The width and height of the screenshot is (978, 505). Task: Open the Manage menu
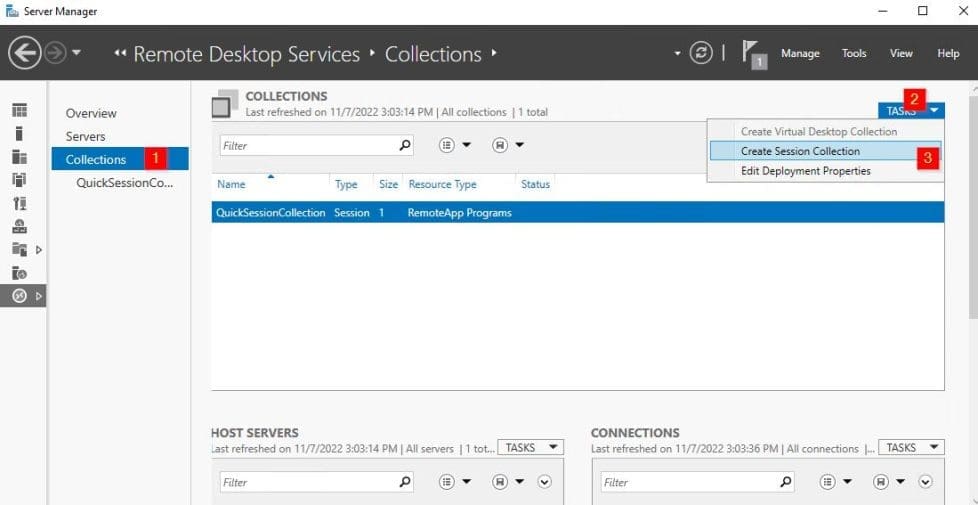[800, 53]
